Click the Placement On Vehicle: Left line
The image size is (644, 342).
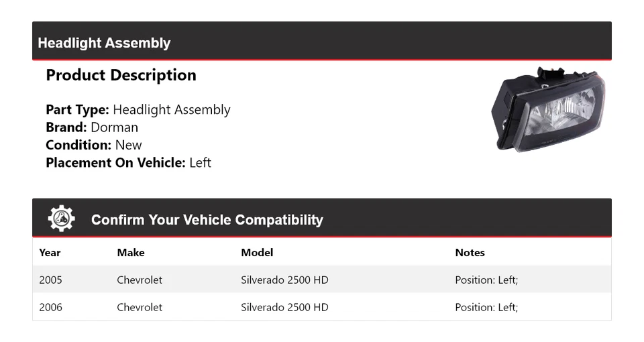pos(128,162)
